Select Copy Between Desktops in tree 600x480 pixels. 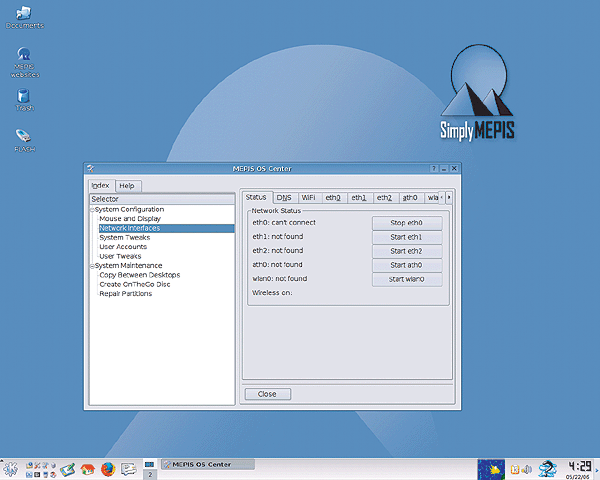pos(140,275)
